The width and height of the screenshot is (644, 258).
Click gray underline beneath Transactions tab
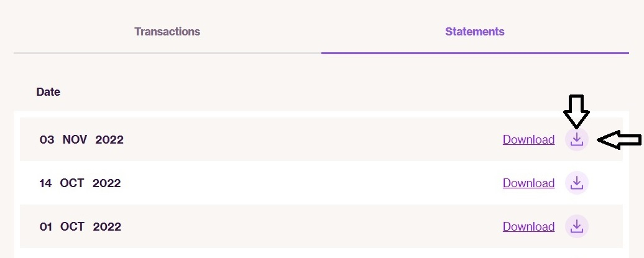tap(167, 53)
